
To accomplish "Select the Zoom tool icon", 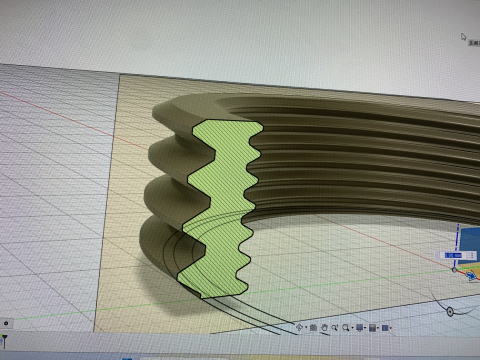I will 335,327.
